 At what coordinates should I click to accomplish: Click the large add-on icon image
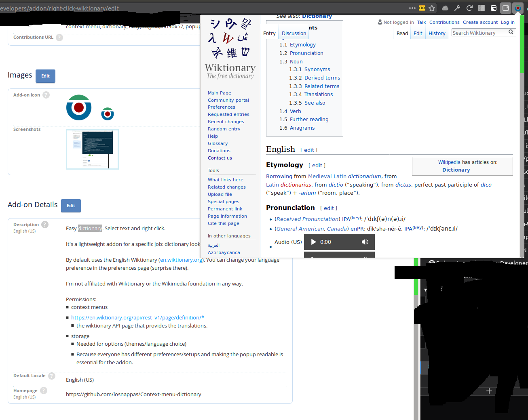coord(79,107)
